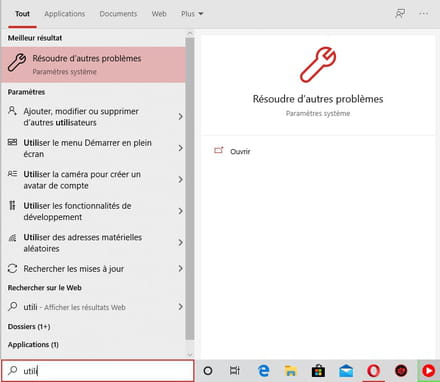Switch to the Tout tab
The height and width of the screenshot is (382, 440).
[22, 14]
